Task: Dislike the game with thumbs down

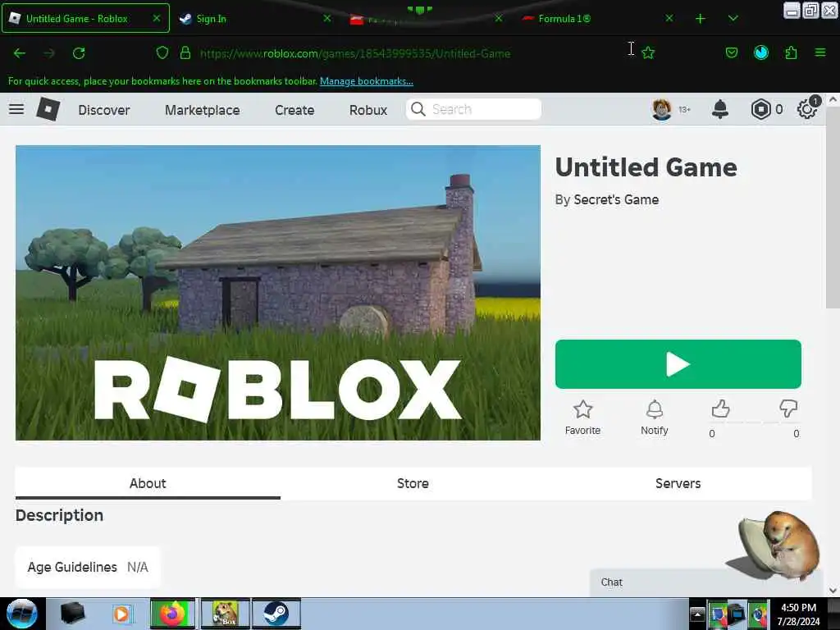Action: [788, 409]
